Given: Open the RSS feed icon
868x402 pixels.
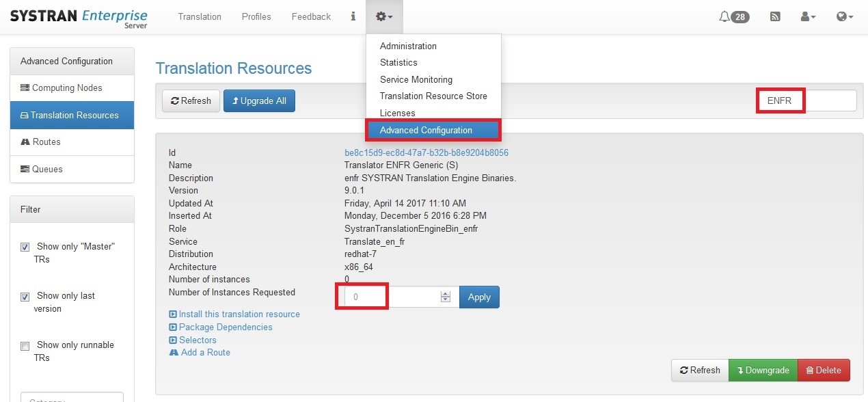Looking at the screenshot, I should pos(775,17).
